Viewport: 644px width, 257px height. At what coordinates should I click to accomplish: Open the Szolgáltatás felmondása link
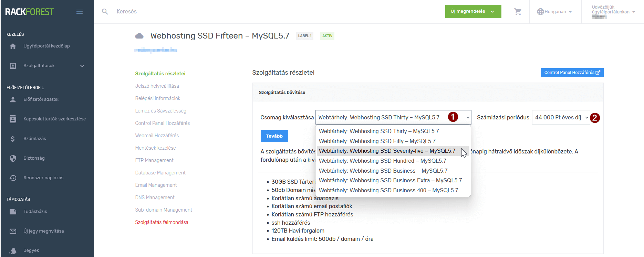[162, 222]
